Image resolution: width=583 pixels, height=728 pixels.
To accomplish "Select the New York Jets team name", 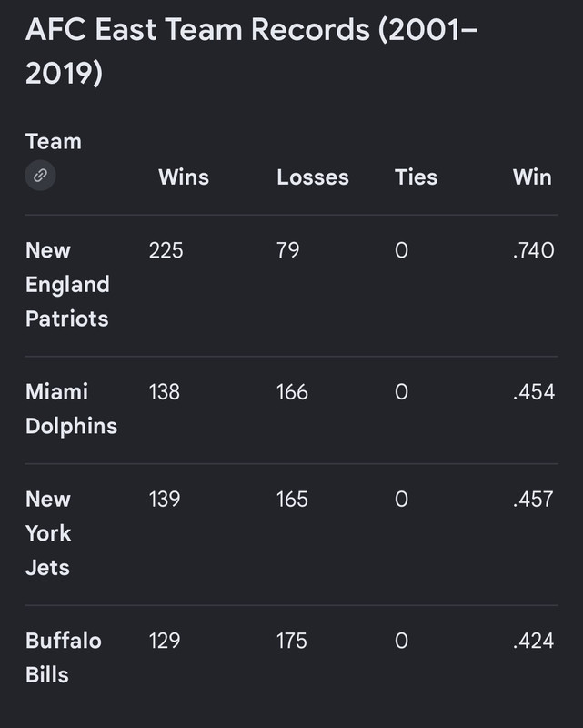I will (x=48, y=533).
